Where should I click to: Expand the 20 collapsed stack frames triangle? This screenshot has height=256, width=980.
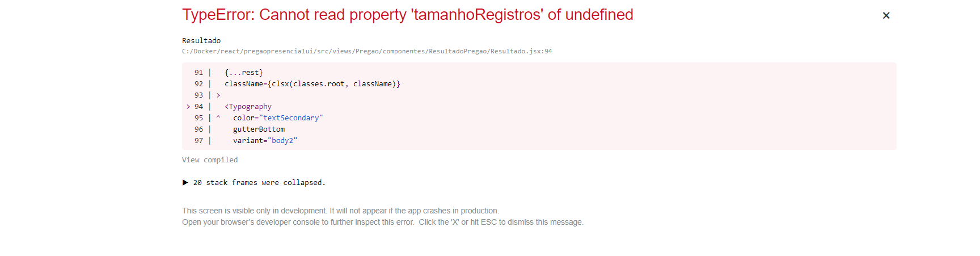(x=185, y=183)
